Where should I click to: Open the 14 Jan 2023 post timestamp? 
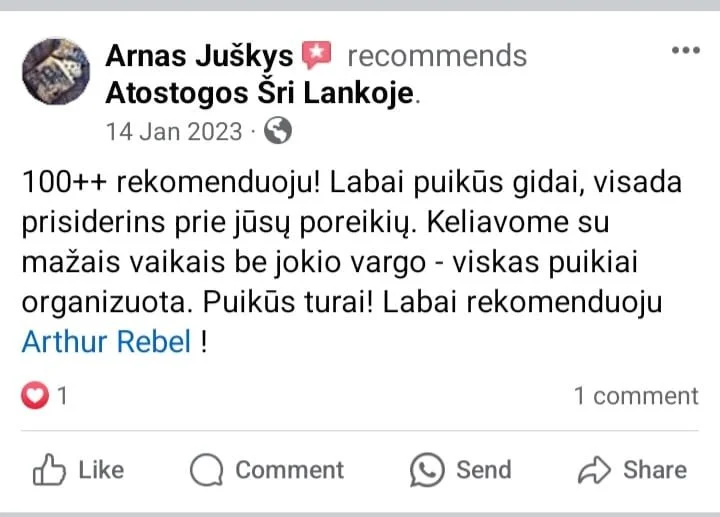pyautogui.click(x=174, y=132)
